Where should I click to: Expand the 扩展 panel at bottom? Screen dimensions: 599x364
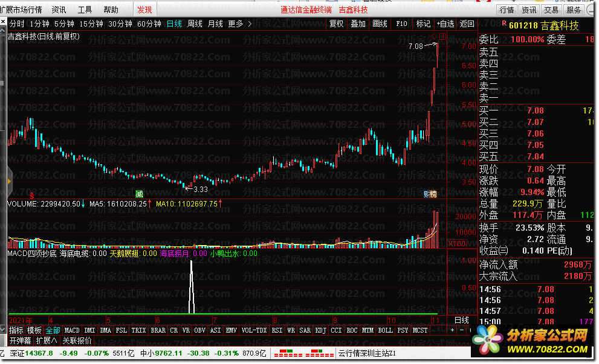point(46,340)
